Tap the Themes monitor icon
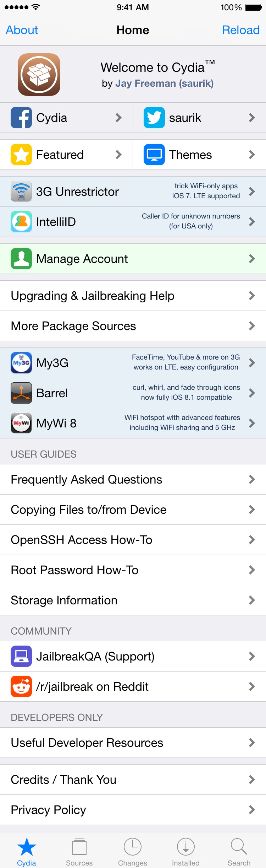This screenshot has height=868, width=266. click(154, 155)
